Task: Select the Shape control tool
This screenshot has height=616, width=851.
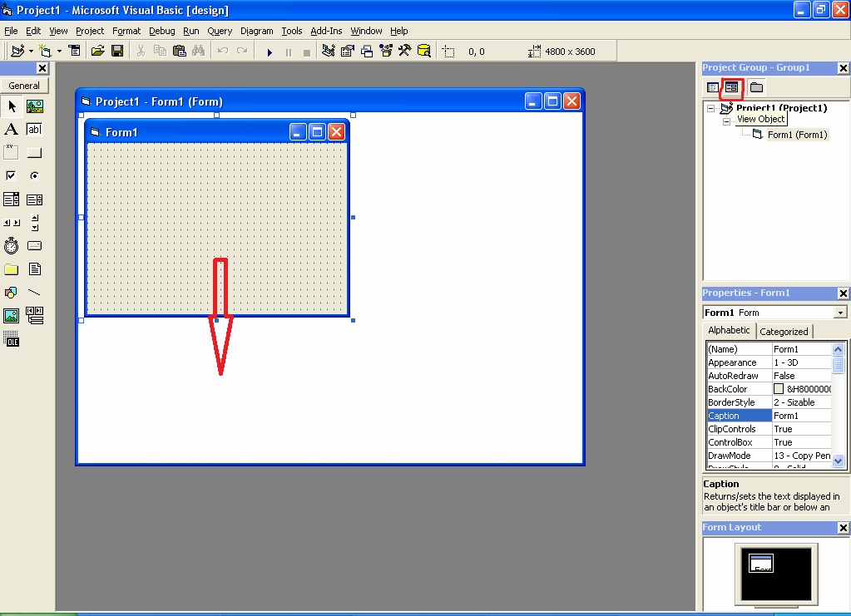Action: tap(12, 293)
